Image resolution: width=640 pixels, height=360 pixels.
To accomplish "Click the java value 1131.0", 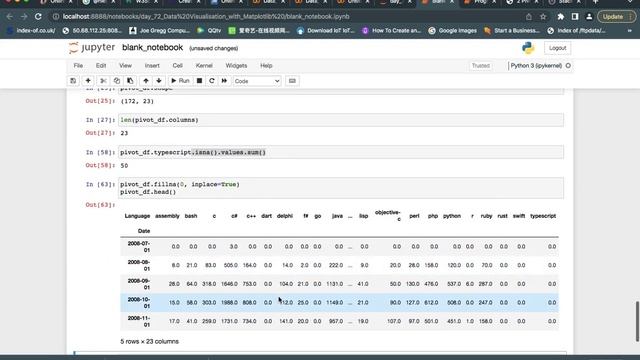I will (335, 284).
